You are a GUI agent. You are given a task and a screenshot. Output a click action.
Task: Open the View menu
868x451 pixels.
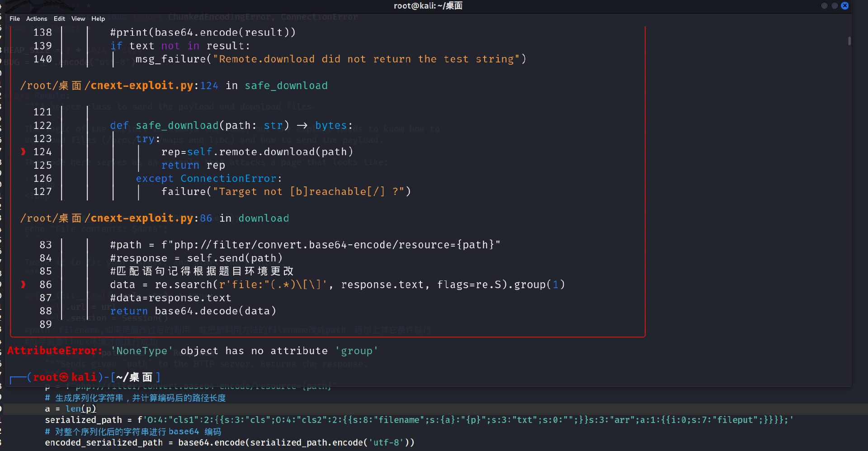point(78,19)
